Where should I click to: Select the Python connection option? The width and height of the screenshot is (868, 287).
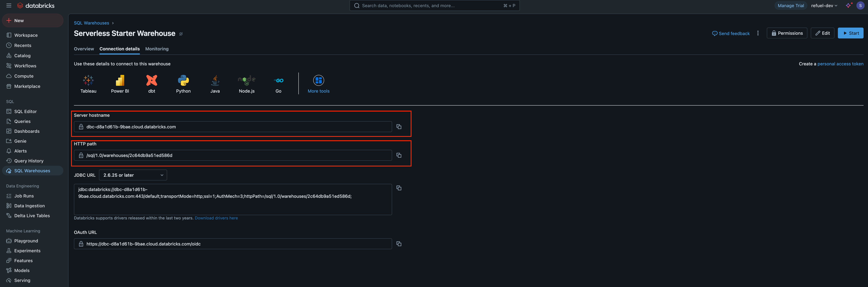183,84
